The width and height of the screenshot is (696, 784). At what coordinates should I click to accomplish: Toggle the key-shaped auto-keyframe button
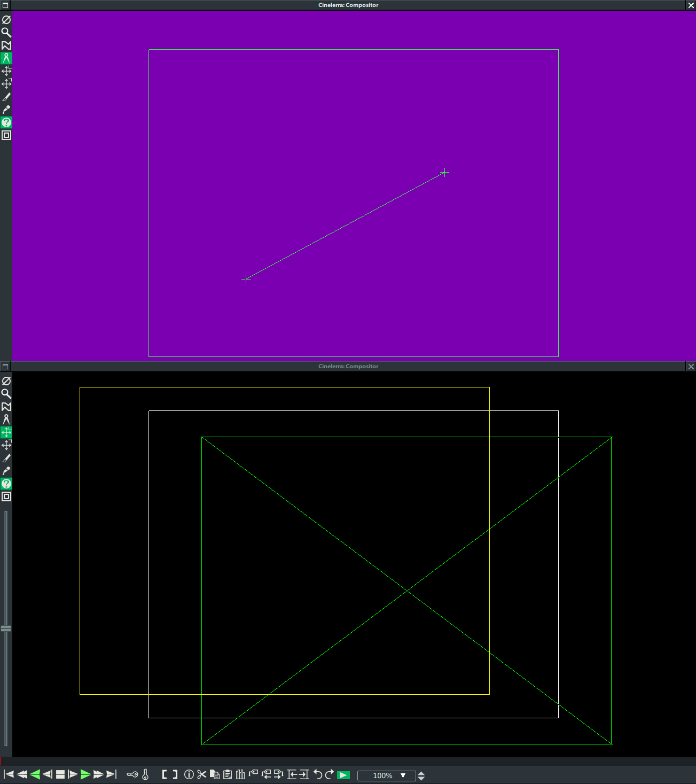point(132,774)
